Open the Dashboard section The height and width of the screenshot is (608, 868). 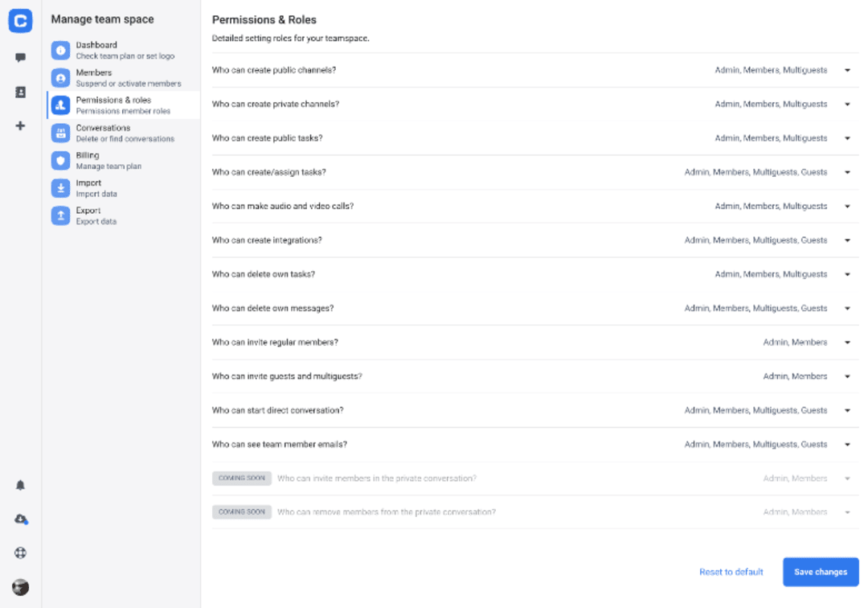pos(96,51)
